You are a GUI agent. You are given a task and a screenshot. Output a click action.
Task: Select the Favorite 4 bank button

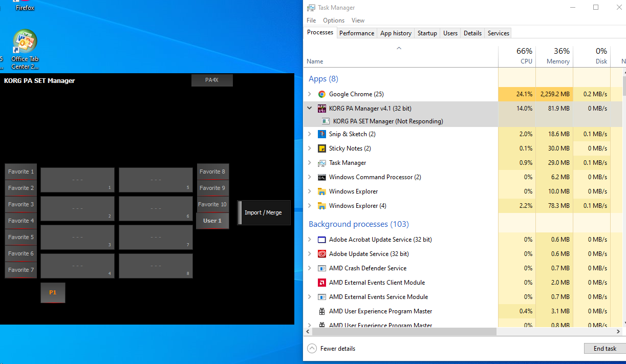21,221
